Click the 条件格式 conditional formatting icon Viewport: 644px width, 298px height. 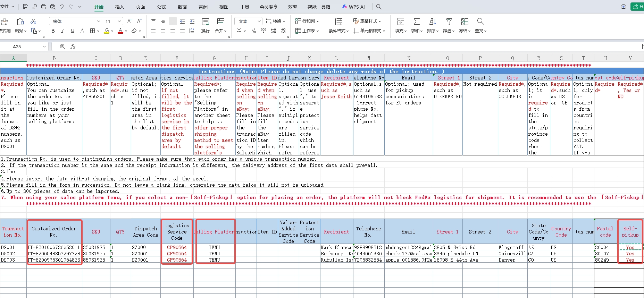[x=339, y=22]
